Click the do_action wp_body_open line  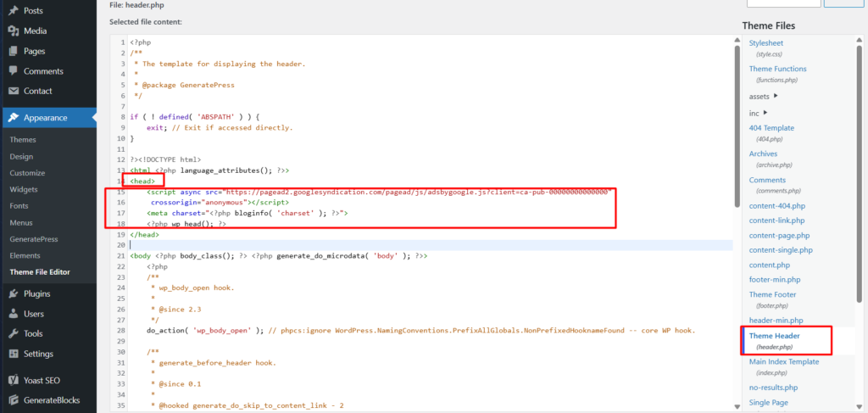(x=420, y=331)
